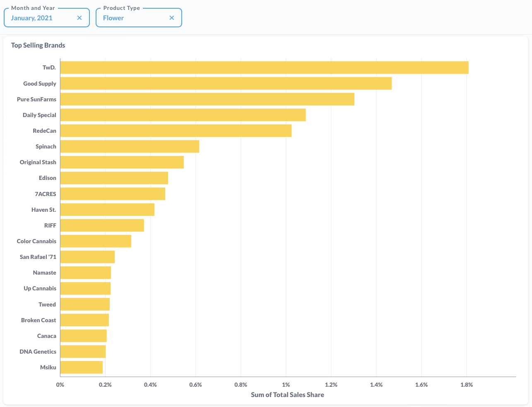The height and width of the screenshot is (407, 532).
Task: Select the Color Cannabis bar
Action: [x=96, y=241]
